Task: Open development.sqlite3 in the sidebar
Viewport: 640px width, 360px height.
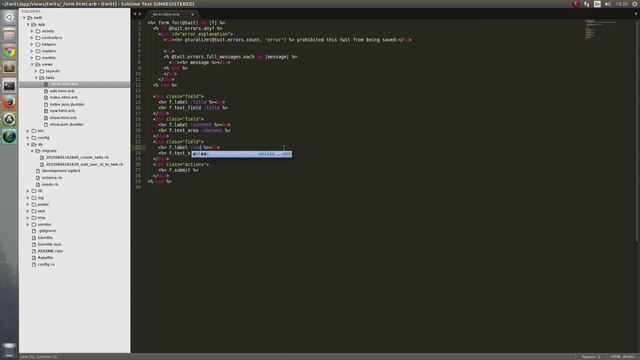Action: point(61,171)
